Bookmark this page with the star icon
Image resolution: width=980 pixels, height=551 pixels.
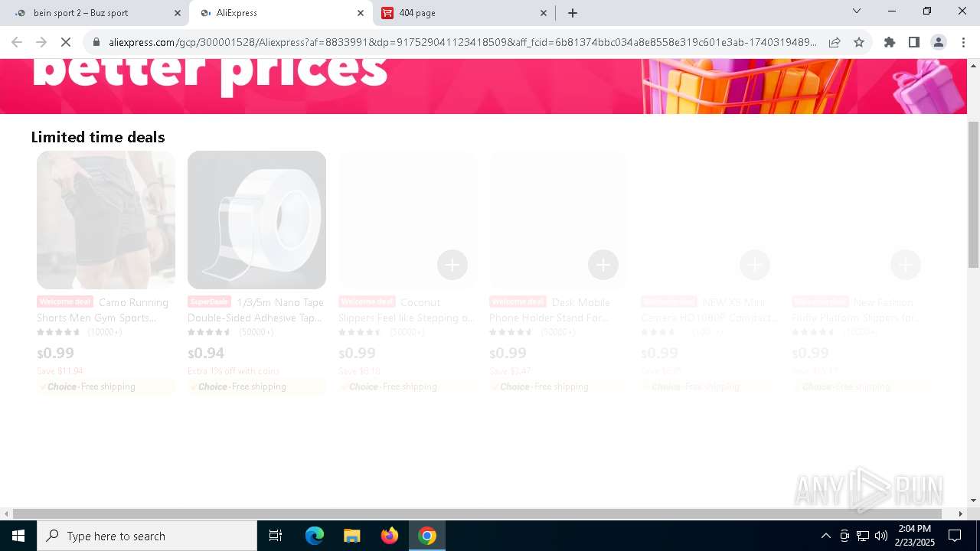(x=859, y=42)
